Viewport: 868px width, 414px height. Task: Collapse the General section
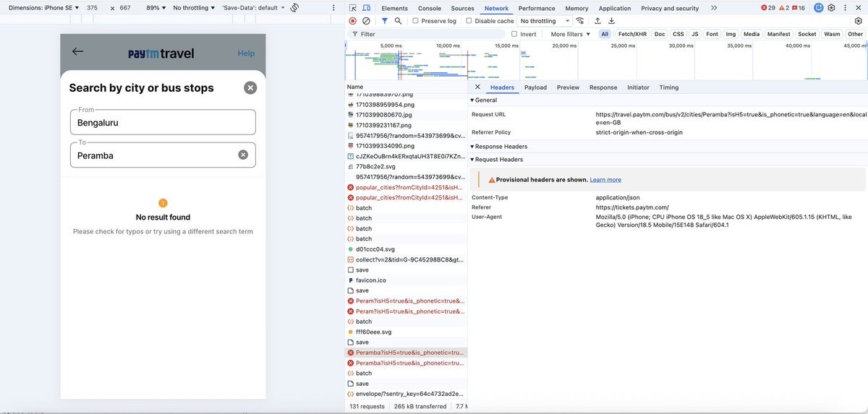coord(484,100)
